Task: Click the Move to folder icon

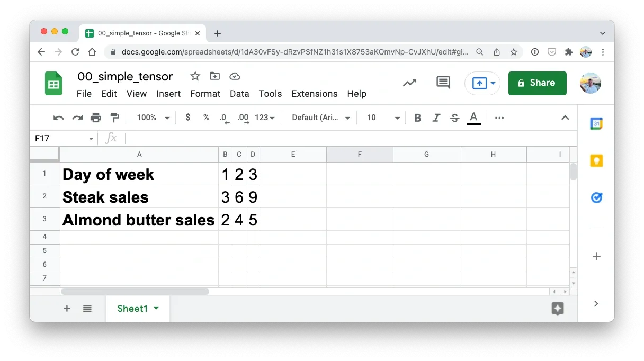Action: (214, 76)
